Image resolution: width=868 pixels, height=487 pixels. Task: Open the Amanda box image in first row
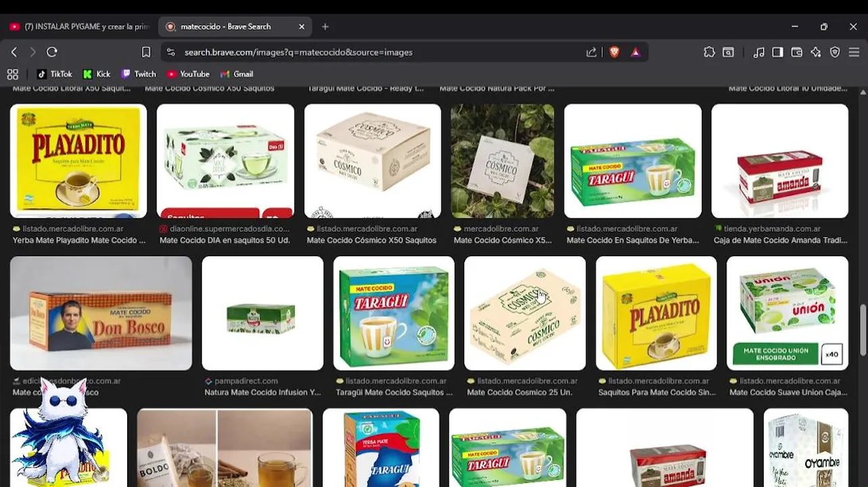pos(779,161)
